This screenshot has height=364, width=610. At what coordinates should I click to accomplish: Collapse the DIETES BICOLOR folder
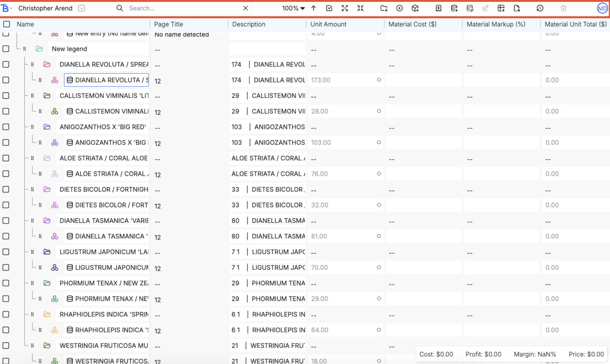point(47,189)
